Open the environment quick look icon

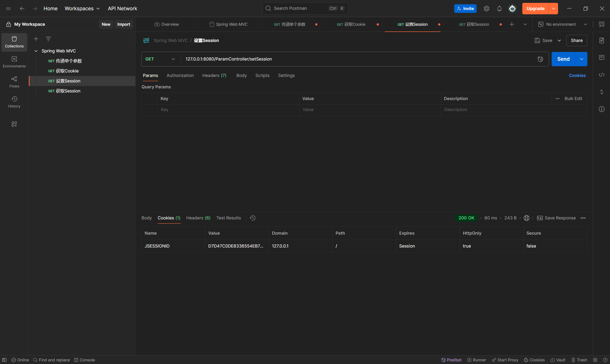point(601,24)
